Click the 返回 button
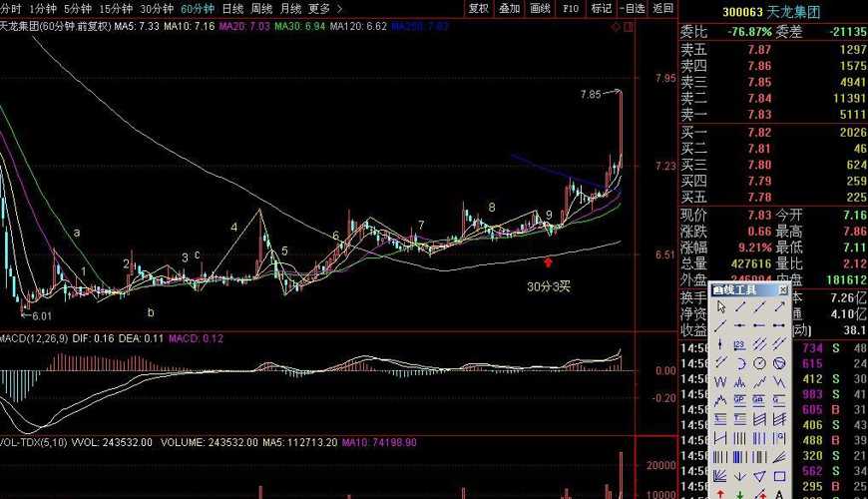 click(662, 8)
